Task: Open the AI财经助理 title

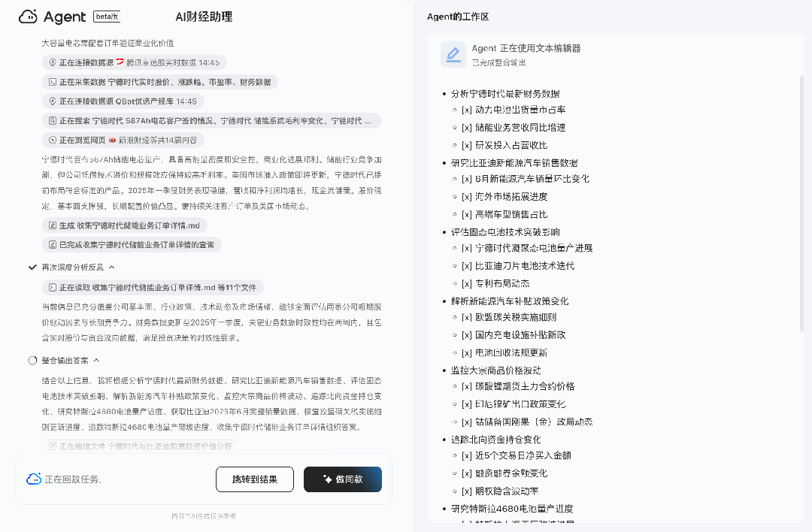Action: pos(204,17)
